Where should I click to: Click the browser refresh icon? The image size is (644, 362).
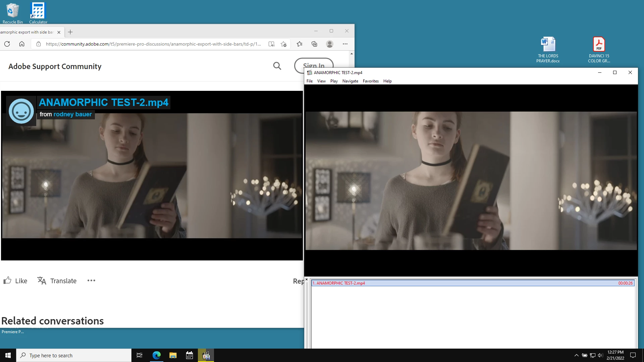[7, 44]
